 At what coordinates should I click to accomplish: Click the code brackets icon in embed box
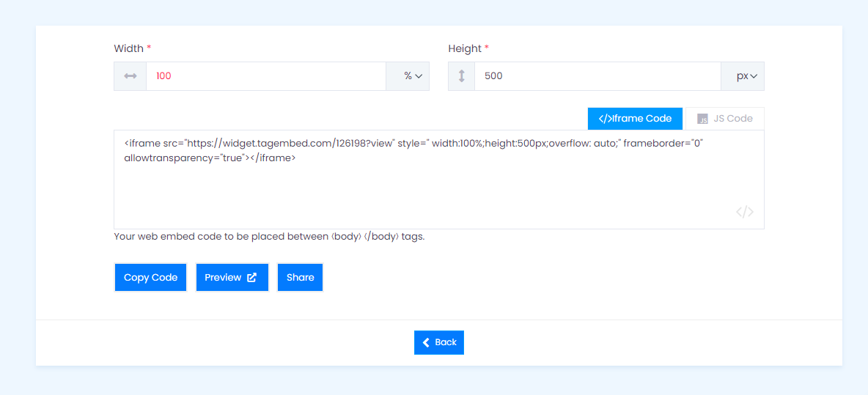click(745, 212)
